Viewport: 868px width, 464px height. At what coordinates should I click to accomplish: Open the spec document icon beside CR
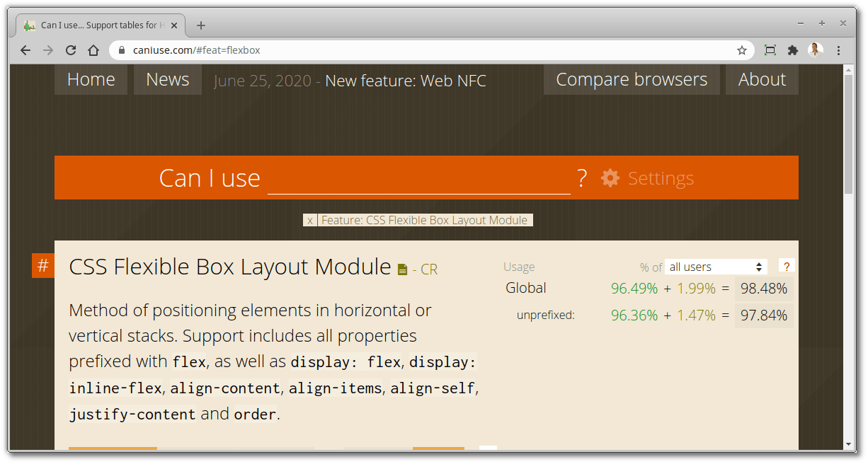point(403,269)
